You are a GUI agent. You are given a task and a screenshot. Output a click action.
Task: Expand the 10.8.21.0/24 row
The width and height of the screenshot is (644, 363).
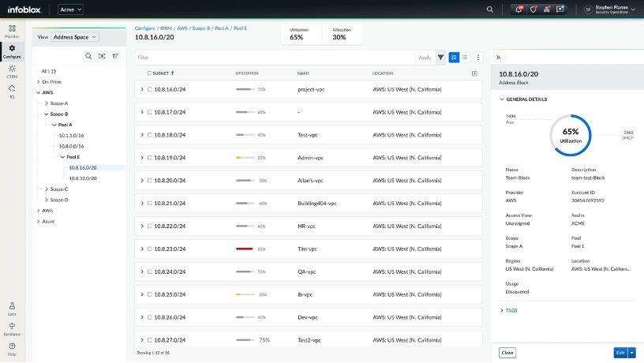click(x=142, y=204)
